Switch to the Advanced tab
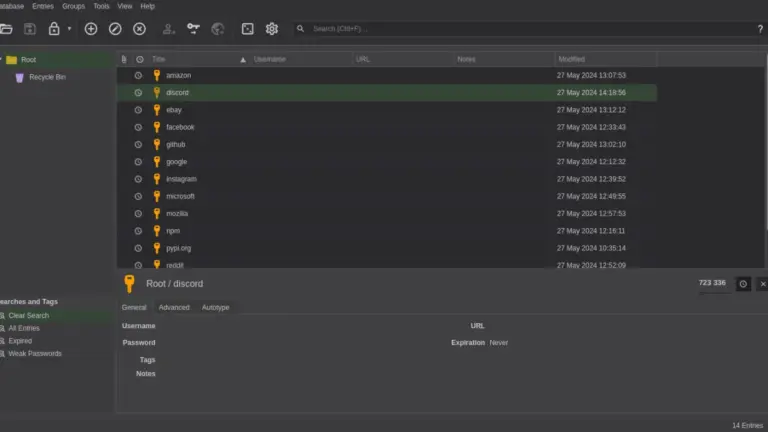This screenshot has height=432, width=768. coord(174,308)
